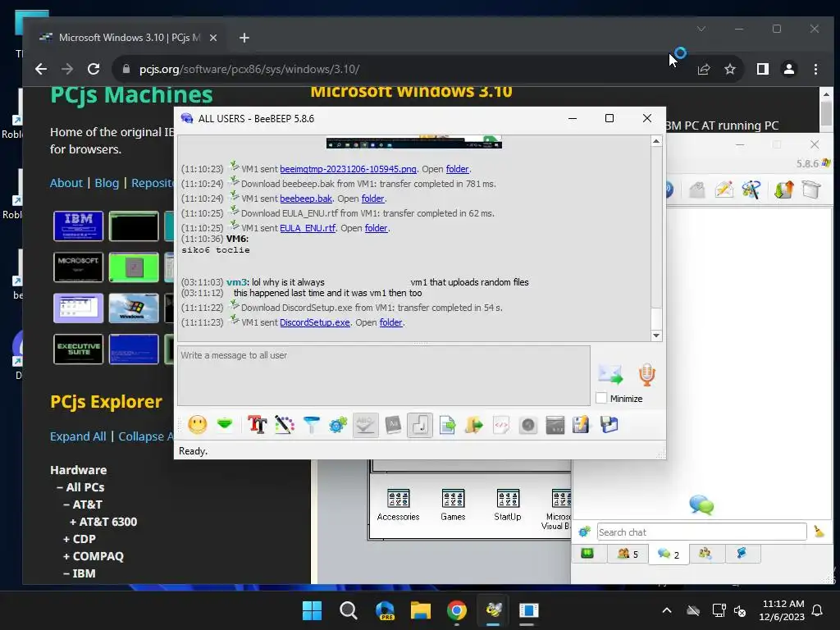Open the DiscordSetup.exe file link
This screenshot has height=630, width=840.
click(x=314, y=322)
